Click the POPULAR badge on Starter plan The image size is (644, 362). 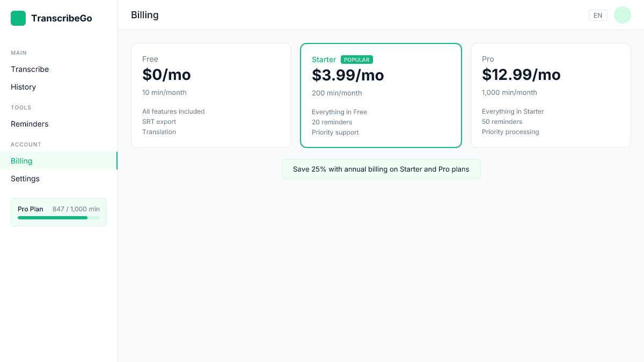pos(356,60)
